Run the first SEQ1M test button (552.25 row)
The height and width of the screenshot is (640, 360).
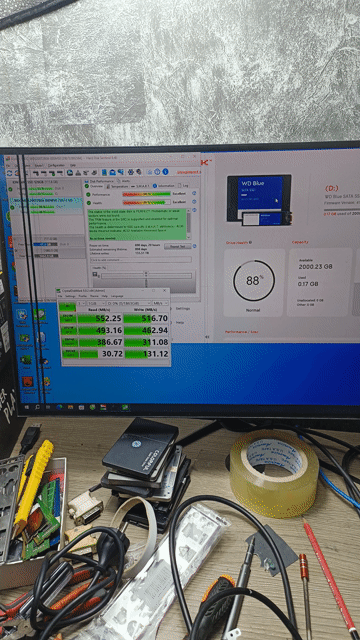(x=68, y=318)
